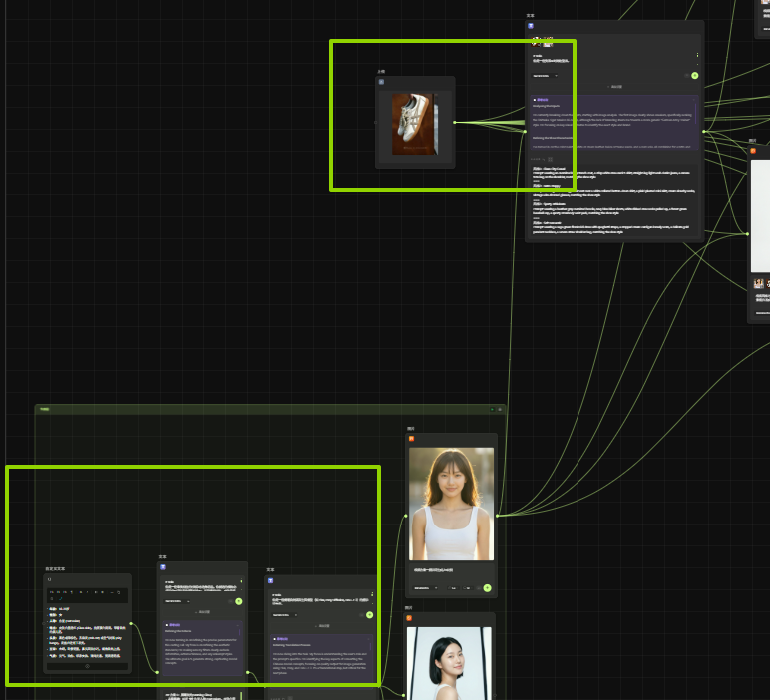Click the long-haired woman portrait image

[x=451, y=504]
